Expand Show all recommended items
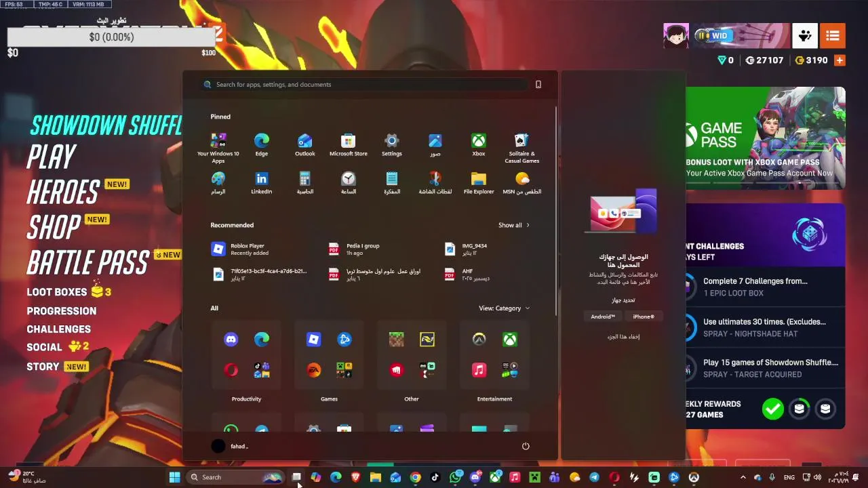 [514, 225]
